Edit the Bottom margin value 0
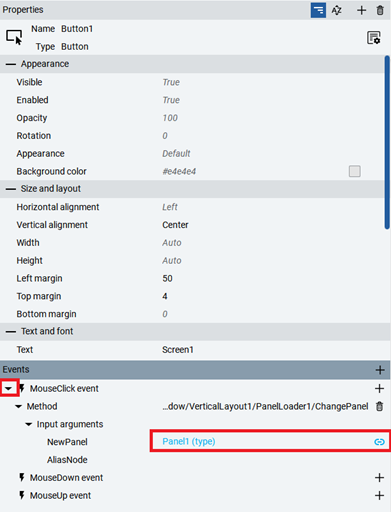The width and height of the screenshot is (391, 512). [165, 314]
